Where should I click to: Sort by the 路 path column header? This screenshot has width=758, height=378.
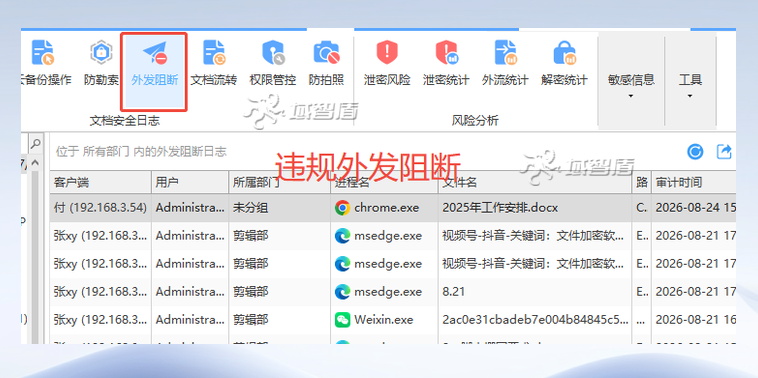[x=641, y=182]
